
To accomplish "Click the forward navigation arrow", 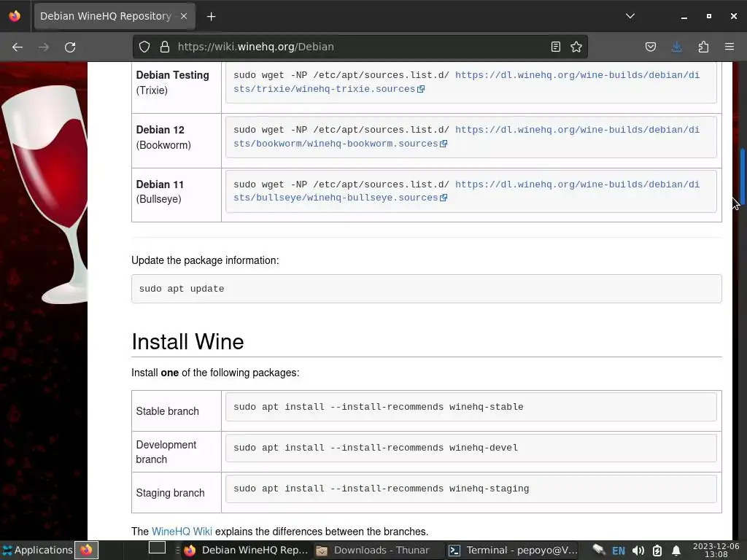I will 44,47.
